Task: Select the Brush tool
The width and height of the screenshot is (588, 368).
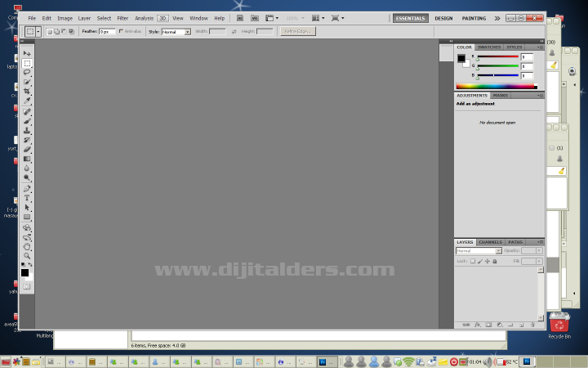Action: click(x=27, y=121)
